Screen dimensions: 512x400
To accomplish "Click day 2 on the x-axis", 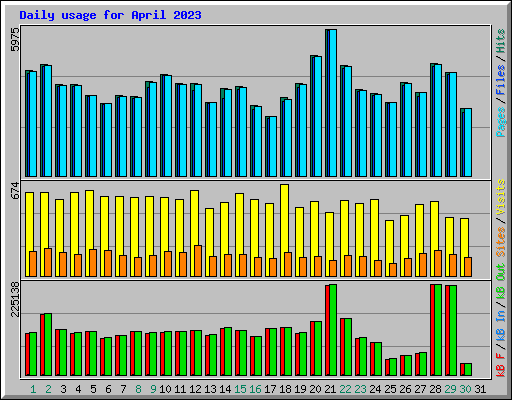I will 48,389.
